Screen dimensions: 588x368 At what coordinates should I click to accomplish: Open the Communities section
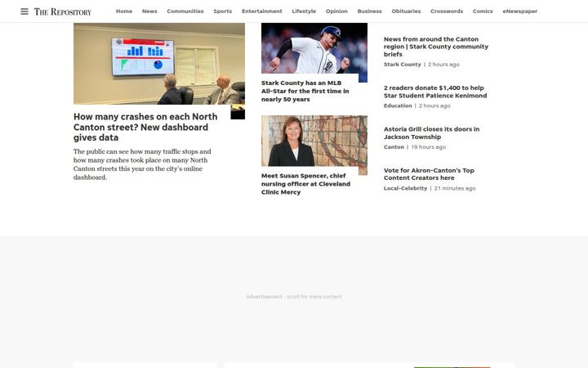pos(185,11)
